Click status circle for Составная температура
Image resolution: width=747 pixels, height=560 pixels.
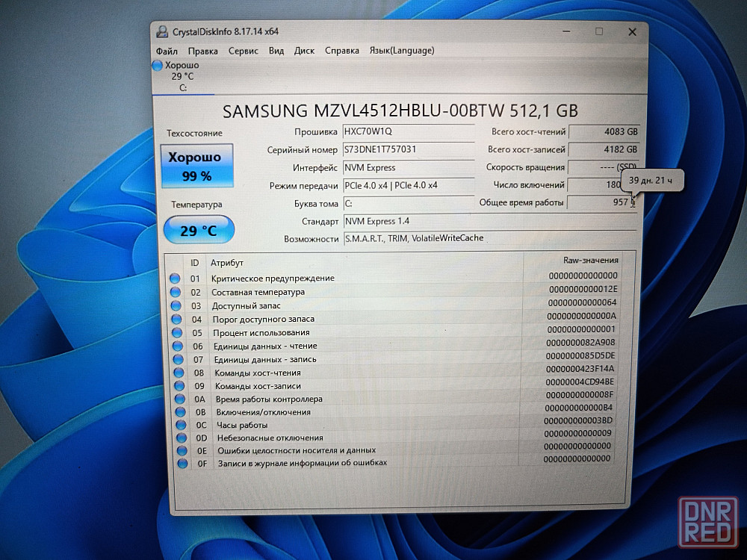[176, 292]
